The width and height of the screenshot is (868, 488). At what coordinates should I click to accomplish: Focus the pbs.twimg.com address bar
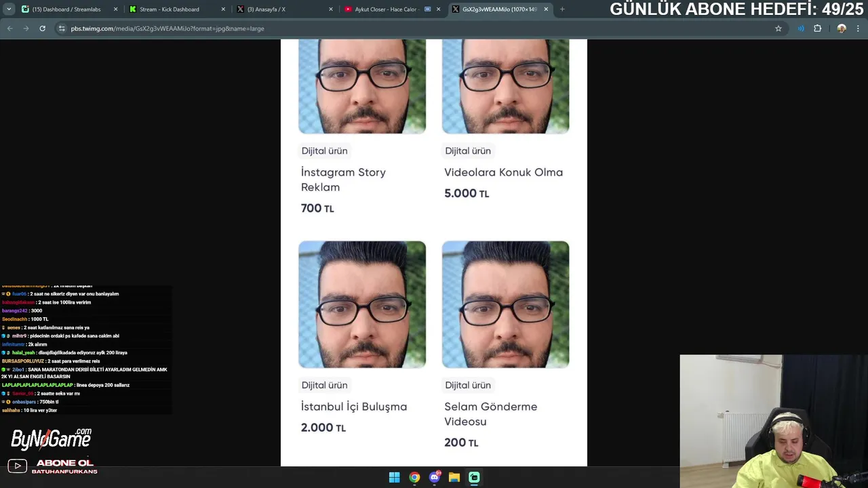tap(420, 28)
